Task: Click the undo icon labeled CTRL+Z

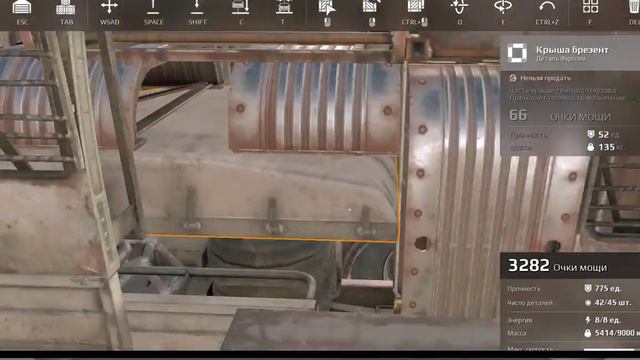Action: pyautogui.click(x=547, y=7)
